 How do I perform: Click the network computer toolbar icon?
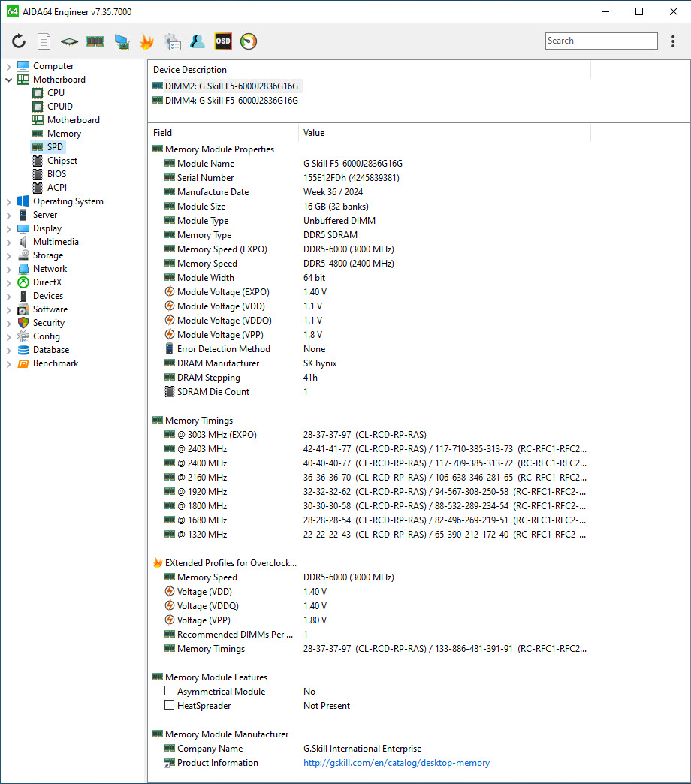point(122,41)
